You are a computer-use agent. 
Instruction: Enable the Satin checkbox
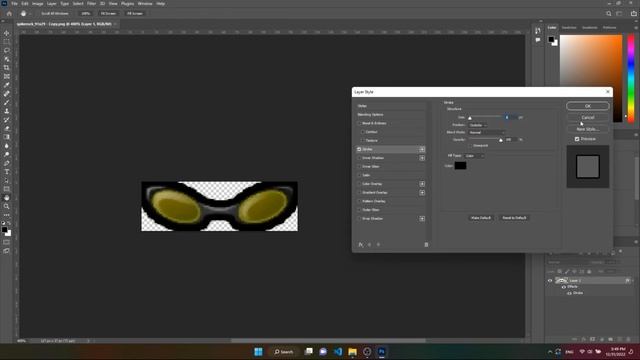click(x=359, y=175)
